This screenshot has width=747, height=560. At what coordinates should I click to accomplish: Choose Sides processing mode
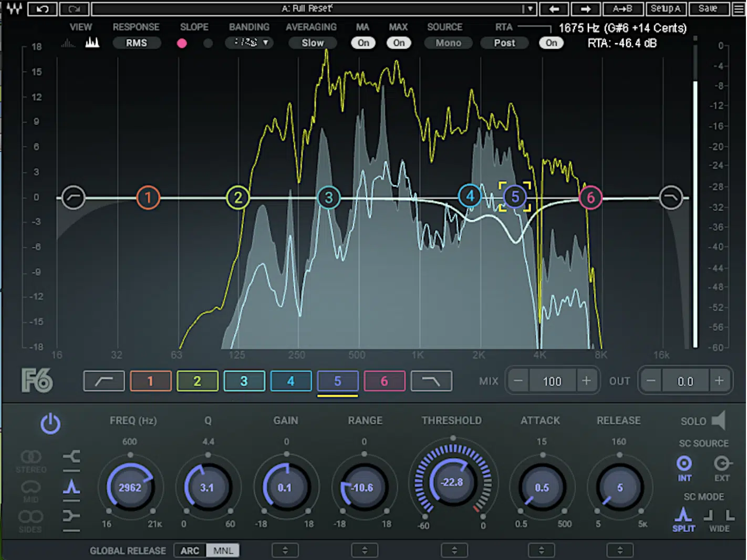tap(30, 521)
